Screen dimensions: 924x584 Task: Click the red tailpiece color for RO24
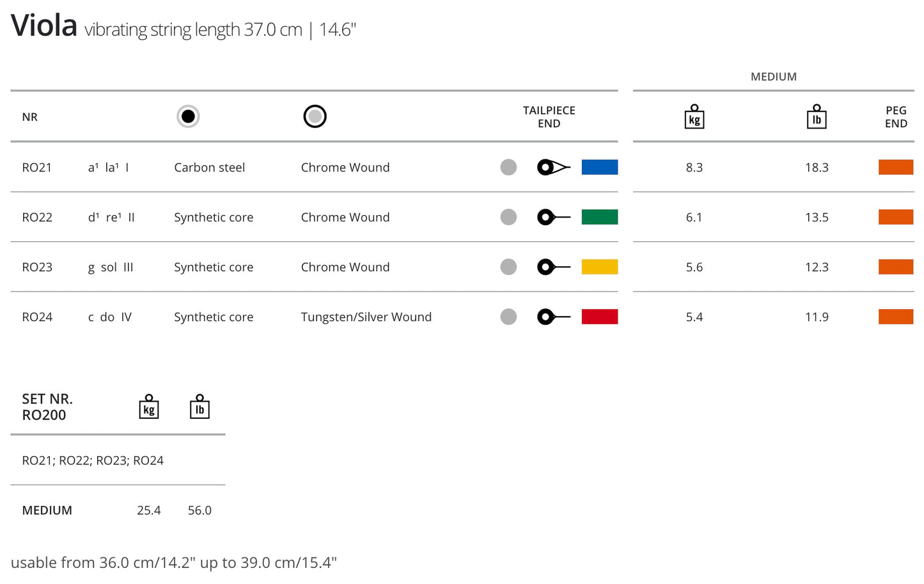pos(599,317)
